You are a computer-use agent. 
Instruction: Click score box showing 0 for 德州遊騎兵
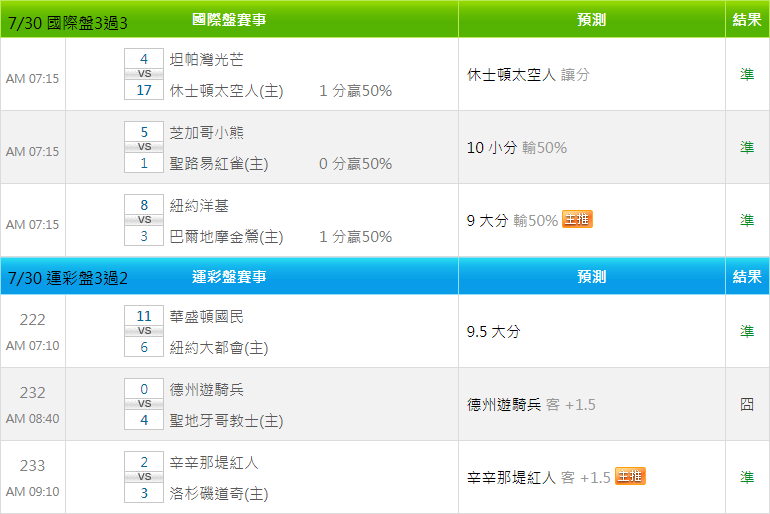tap(144, 389)
